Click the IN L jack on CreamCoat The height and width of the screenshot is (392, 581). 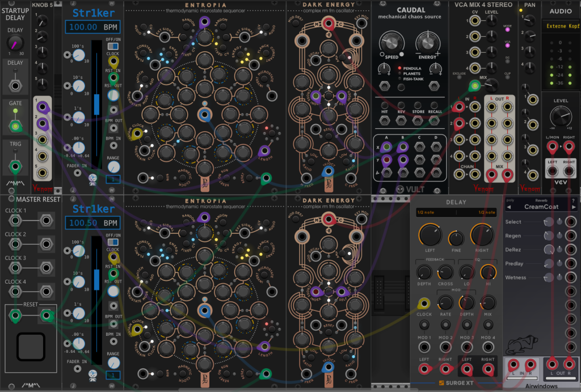pyautogui.click(x=513, y=365)
